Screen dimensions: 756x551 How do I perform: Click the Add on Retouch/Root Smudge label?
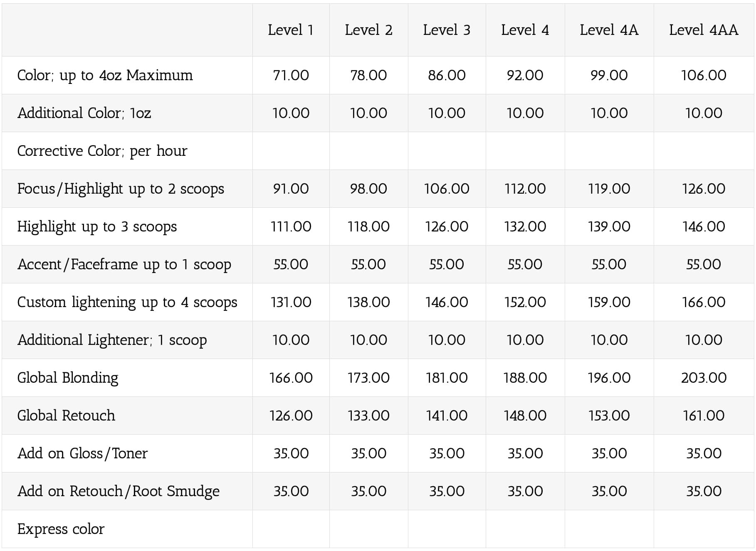point(118,491)
